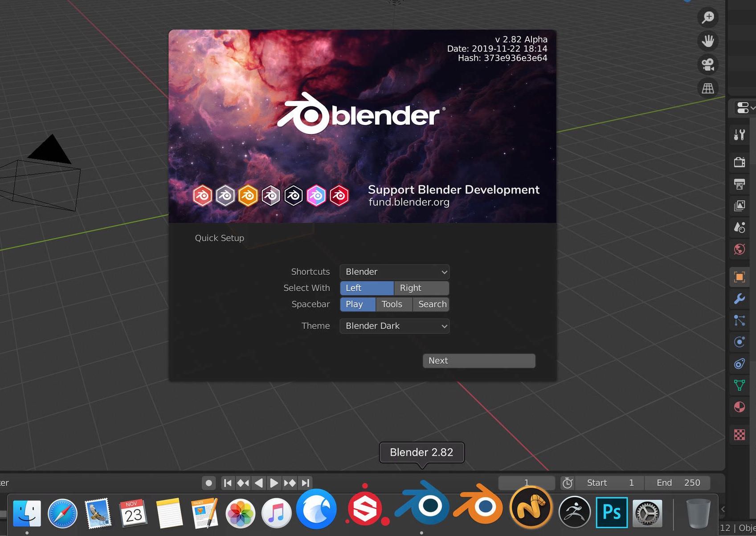Click the End frame 250 field
The height and width of the screenshot is (536, 756).
pyautogui.click(x=677, y=483)
